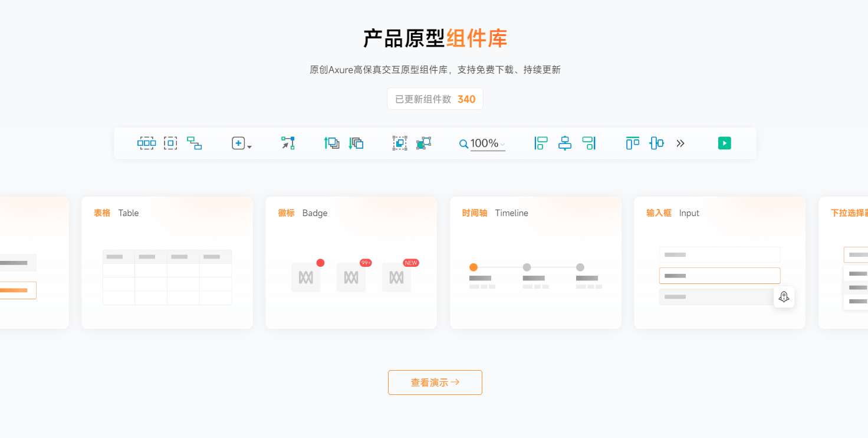The image size is (868, 438).
Task: Click the orange outlined button in leftmost card
Action: coord(18,290)
